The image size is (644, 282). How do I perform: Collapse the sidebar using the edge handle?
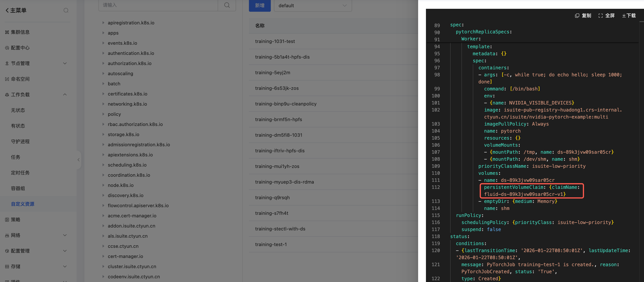[78, 160]
